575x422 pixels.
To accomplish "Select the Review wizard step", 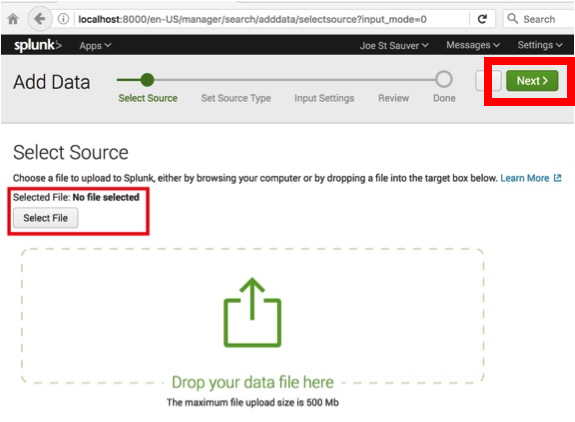I will click(393, 98).
